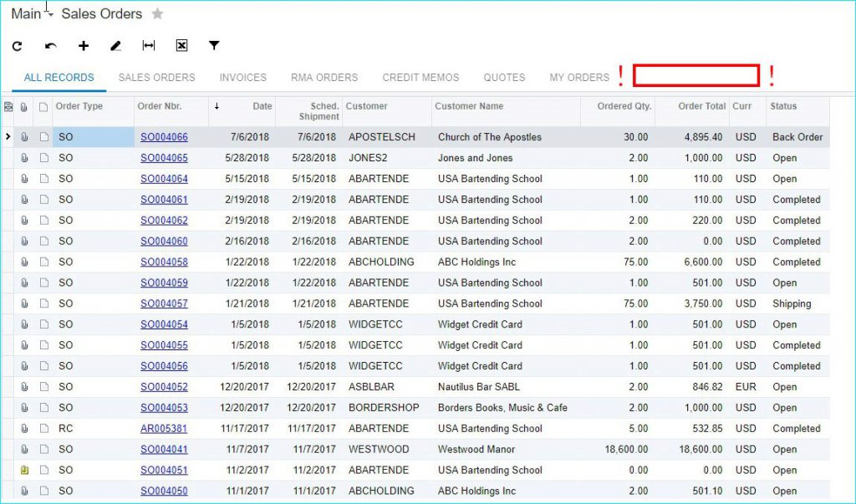Open note icon for order SO004057
Screen dimensions: 856x504
(44, 303)
